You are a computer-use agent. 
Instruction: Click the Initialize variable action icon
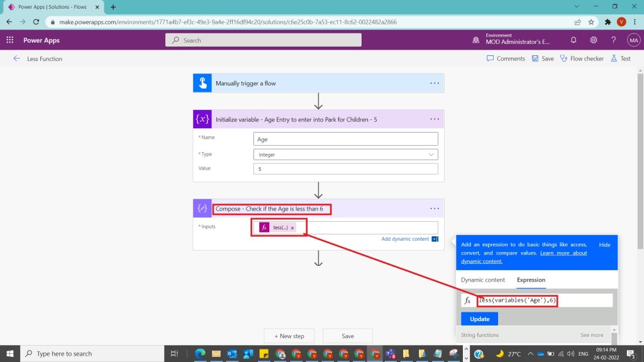[203, 119]
